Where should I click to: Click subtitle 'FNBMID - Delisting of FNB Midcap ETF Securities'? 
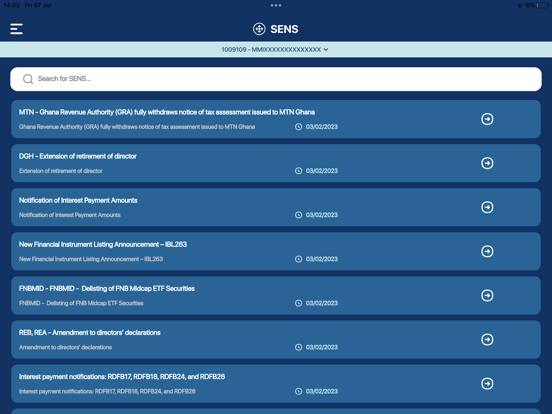(81, 303)
